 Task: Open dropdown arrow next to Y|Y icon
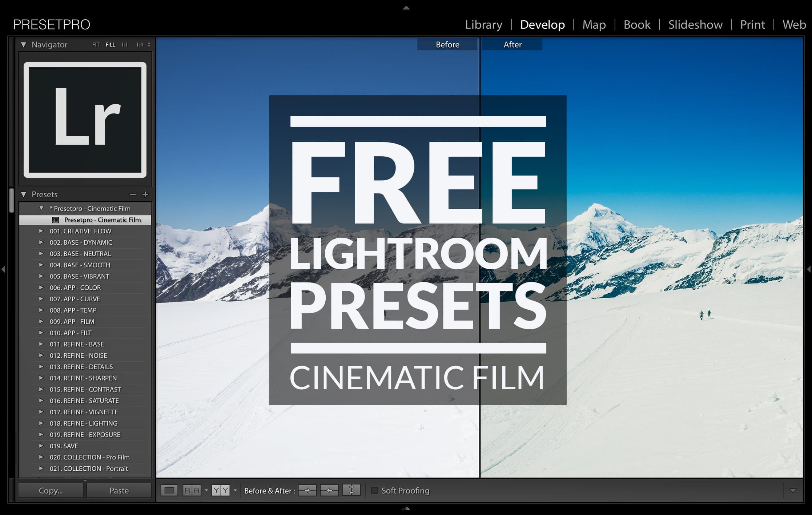coord(235,491)
